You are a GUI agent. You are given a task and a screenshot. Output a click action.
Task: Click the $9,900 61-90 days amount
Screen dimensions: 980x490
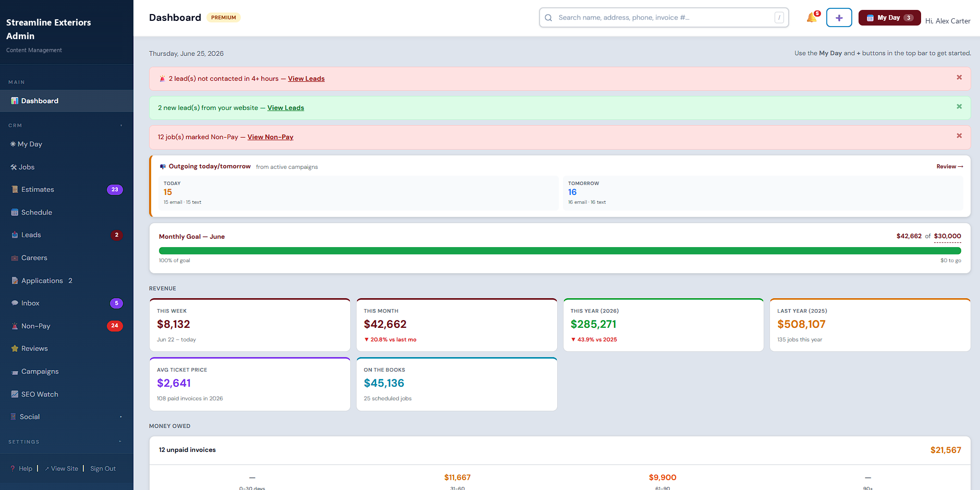click(663, 477)
